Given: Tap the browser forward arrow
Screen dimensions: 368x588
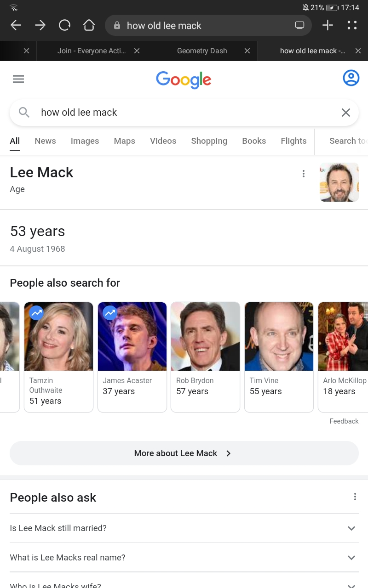Looking at the screenshot, I should pyautogui.click(x=40, y=26).
